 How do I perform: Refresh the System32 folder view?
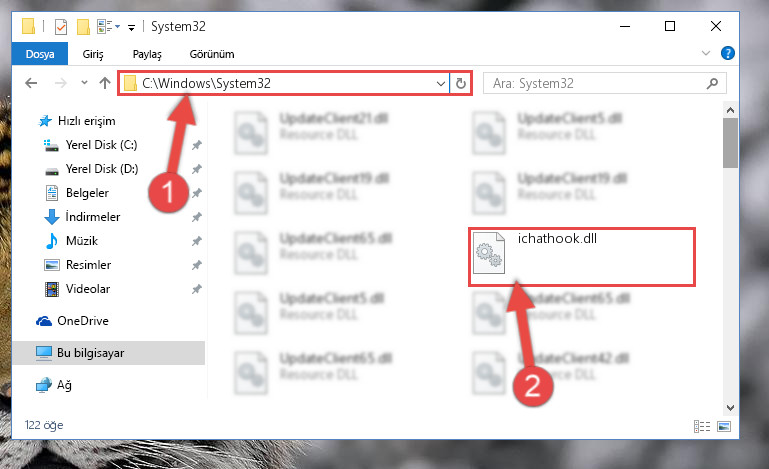pos(461,83)
